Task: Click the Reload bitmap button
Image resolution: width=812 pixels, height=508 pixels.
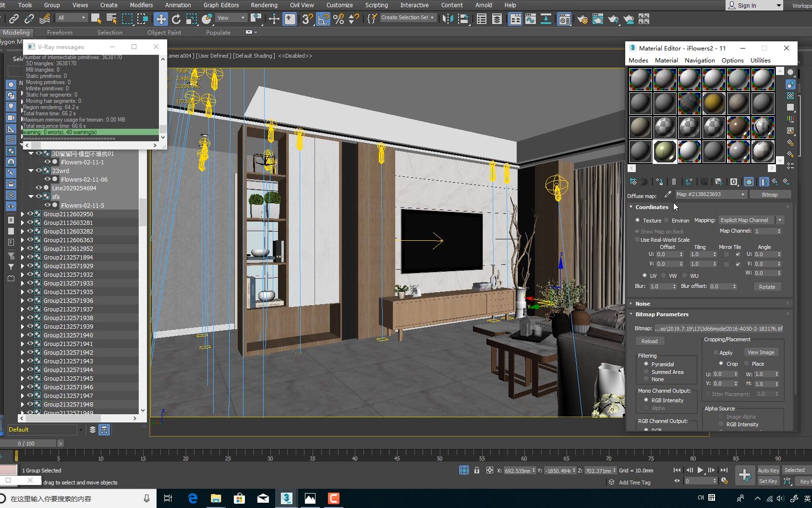Action: point(650,341)
